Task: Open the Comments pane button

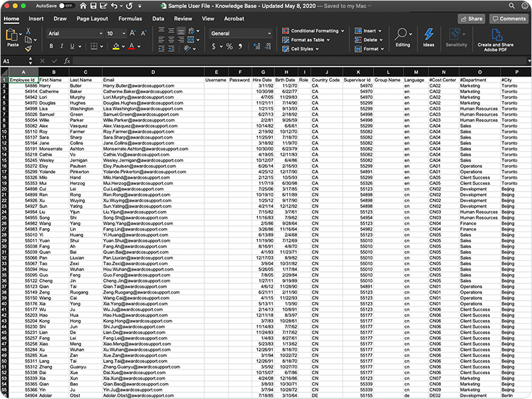Action: (x=509, y=19)
